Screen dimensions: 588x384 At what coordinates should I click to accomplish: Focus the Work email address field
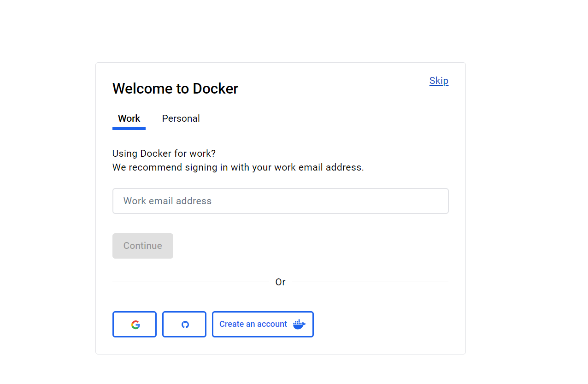[281, 201]
